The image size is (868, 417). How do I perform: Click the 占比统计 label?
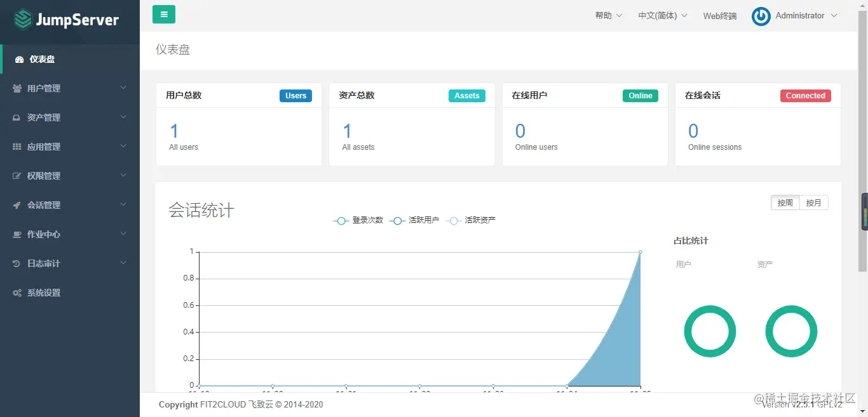click(691, 241)
